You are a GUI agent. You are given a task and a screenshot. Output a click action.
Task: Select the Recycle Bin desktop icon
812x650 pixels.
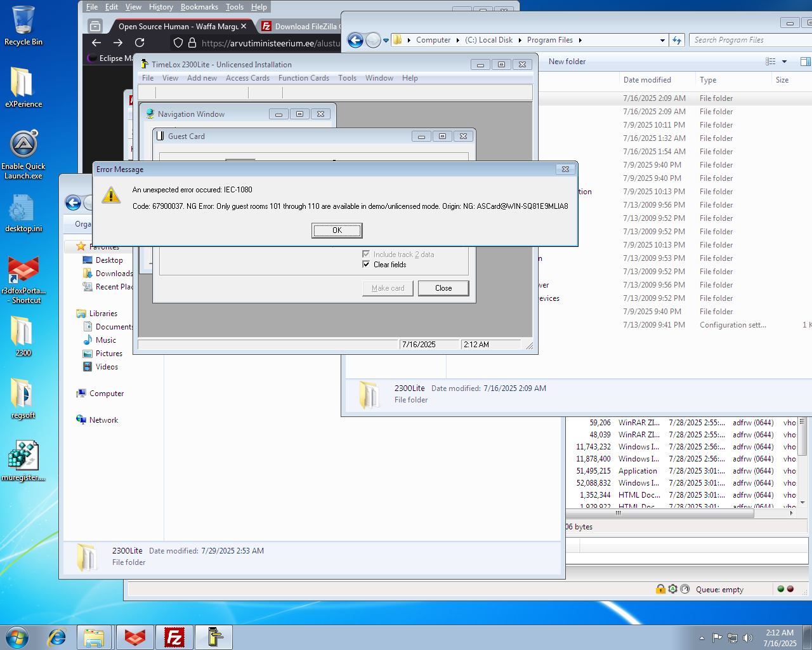pyautogui.click(x=23, y=25)
